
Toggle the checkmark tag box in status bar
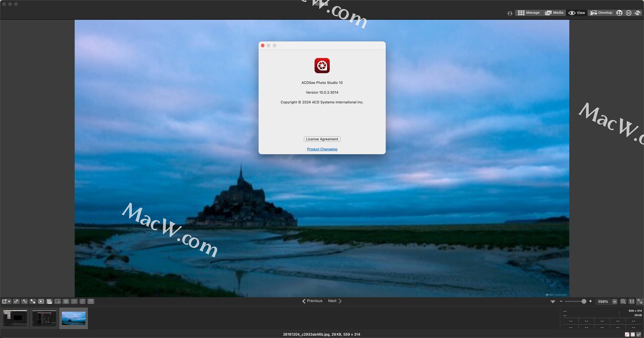tap(639, 334)
